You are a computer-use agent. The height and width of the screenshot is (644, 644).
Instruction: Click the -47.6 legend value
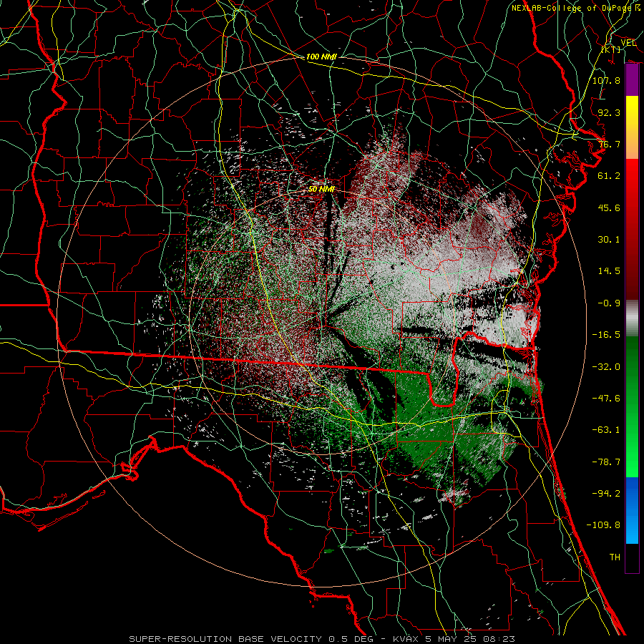click(x=606, y=399)
